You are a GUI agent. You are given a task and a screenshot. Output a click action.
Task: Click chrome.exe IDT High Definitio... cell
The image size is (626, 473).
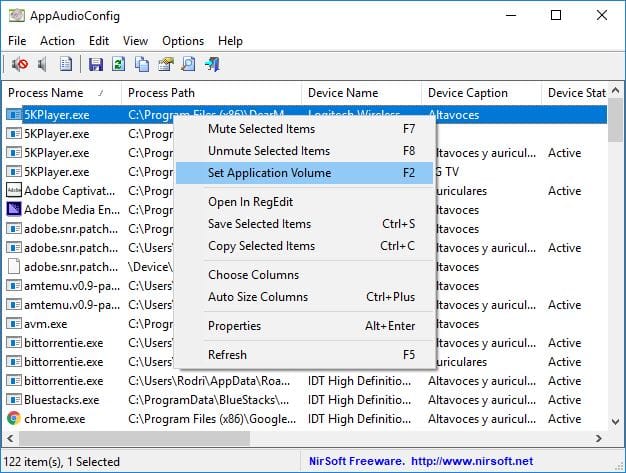click(x=359, y=419)
